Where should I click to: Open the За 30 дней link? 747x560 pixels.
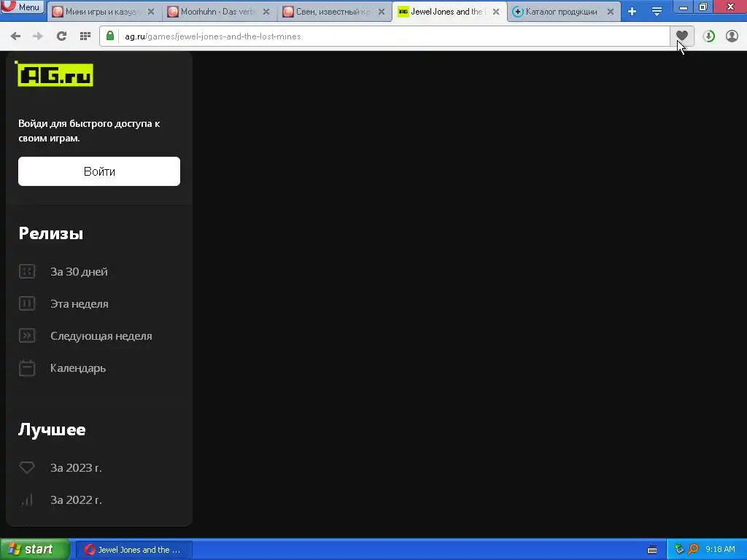79,271
